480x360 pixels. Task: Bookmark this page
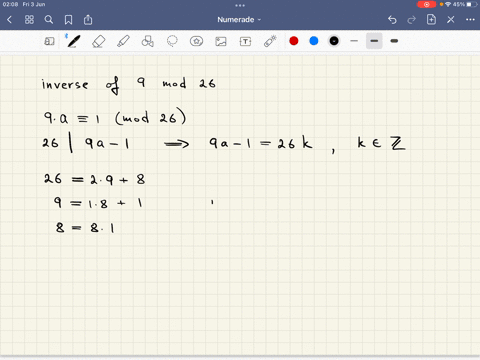[68, 20]
